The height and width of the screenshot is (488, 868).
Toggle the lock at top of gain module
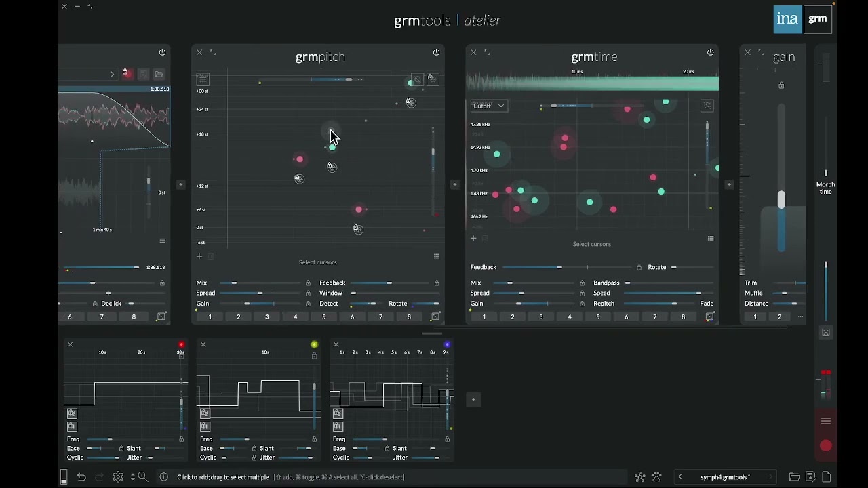point(781,85)
